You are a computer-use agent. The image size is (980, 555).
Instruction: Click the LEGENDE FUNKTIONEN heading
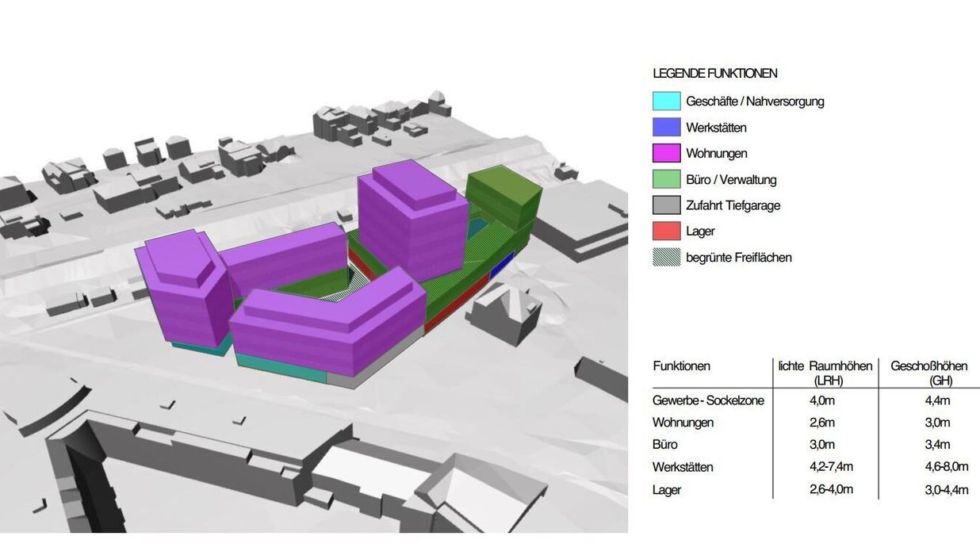714,73
